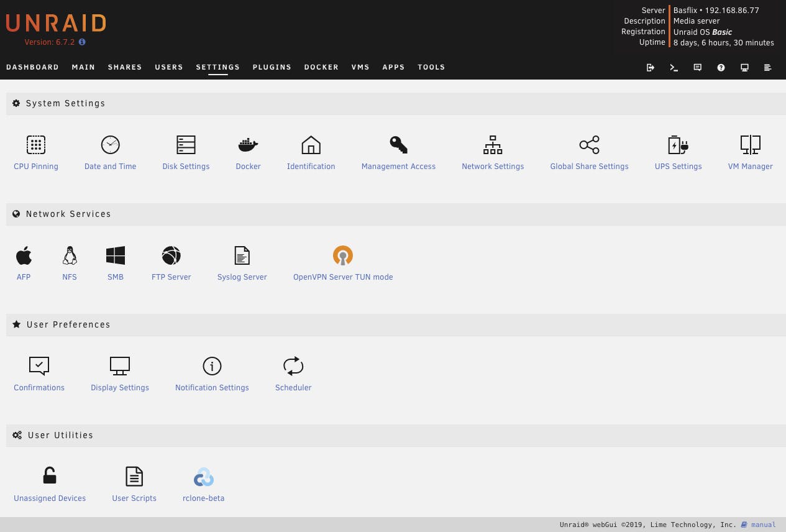
Task: Select the Plugins tab
Action: (x=272, y=67)
